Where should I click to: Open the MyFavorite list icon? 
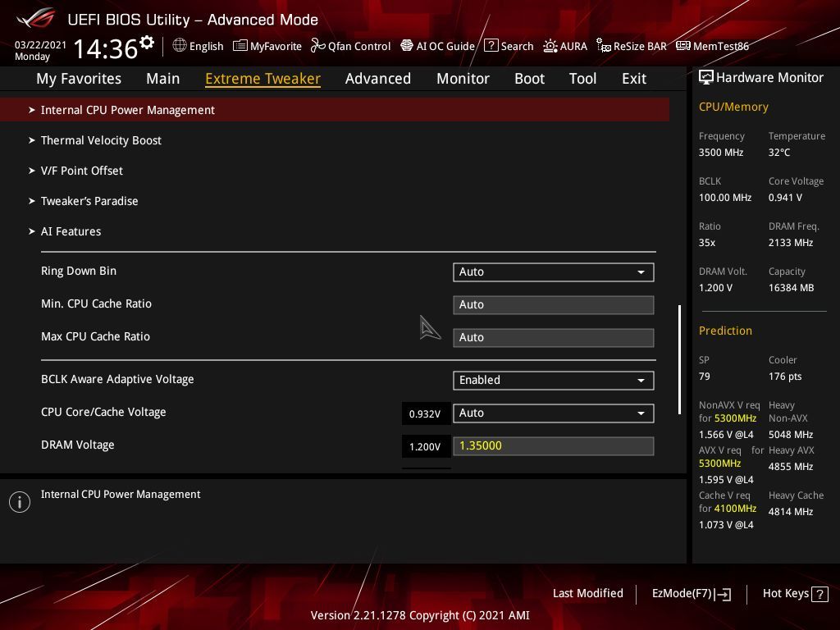tap(240, 46)
